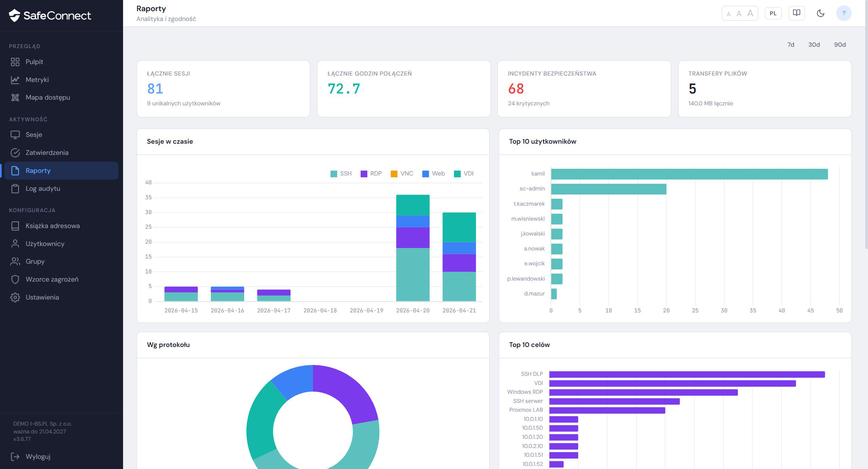Image resolution: width=868 pixels, height=469 pixels.
Task: Click license text 'ważna do 21.04.2027'
Action: pyautogui.click(x=40, y=431)
